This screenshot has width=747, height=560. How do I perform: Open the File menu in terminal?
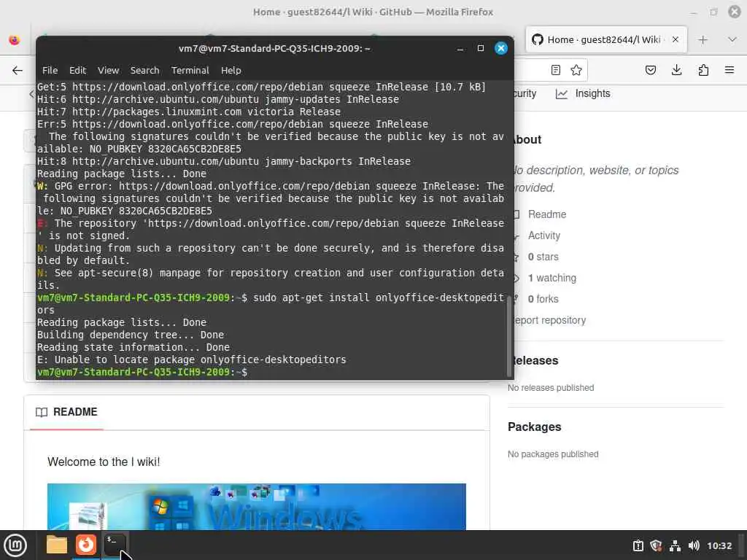[50, 71]
